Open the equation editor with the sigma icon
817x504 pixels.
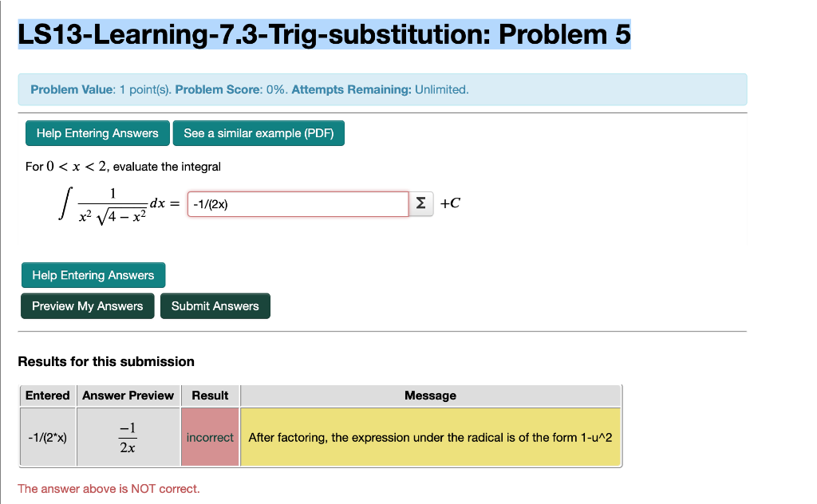tap(420, 203)
